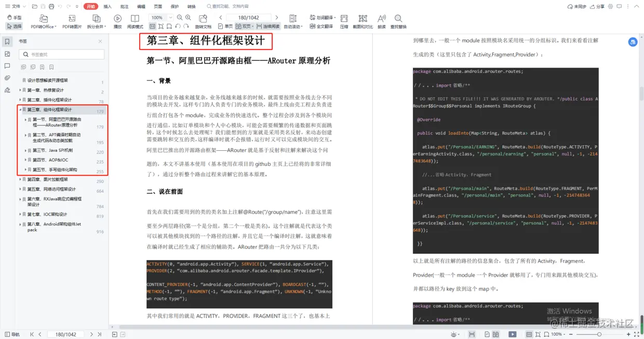Click the 全文翻译 full translation tool
The height and width of the screenshot is (339, 644).
pos(321,27)
